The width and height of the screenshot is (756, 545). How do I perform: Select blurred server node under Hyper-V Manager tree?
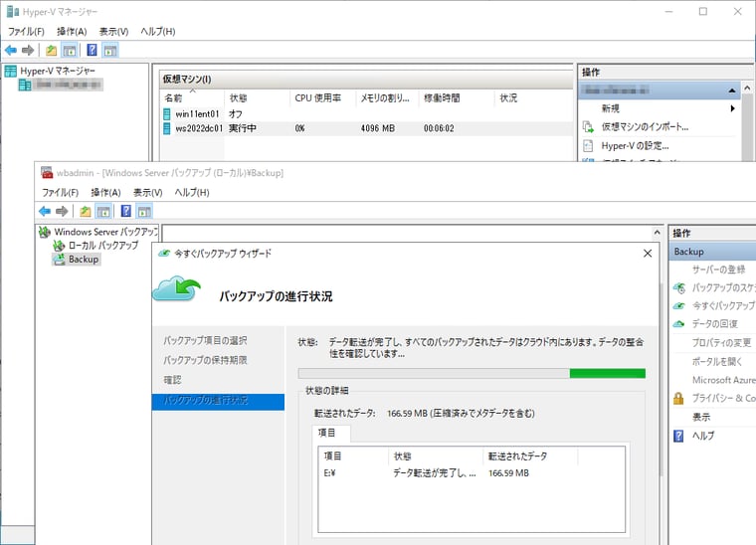click(61, 85)
